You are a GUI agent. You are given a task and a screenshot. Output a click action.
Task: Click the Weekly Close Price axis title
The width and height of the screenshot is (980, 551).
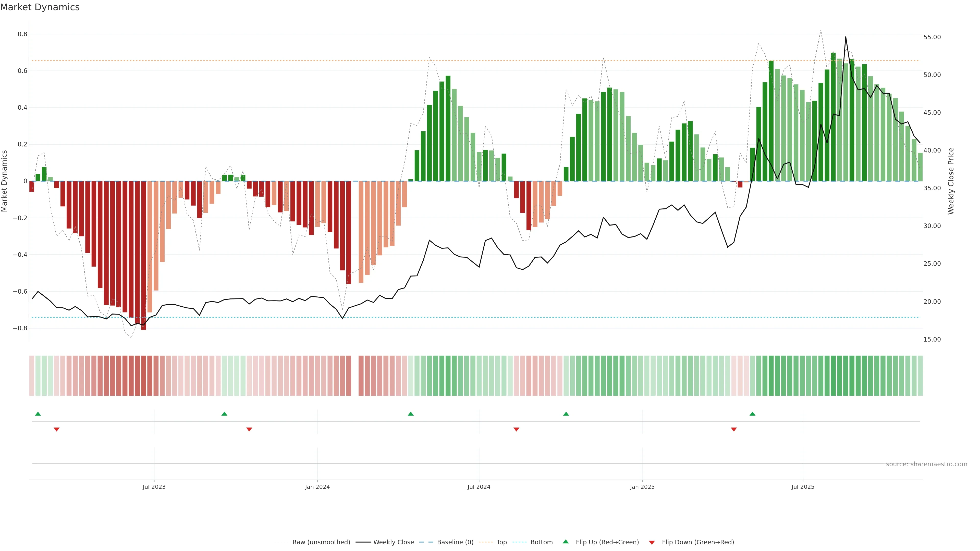coord(951,181)
